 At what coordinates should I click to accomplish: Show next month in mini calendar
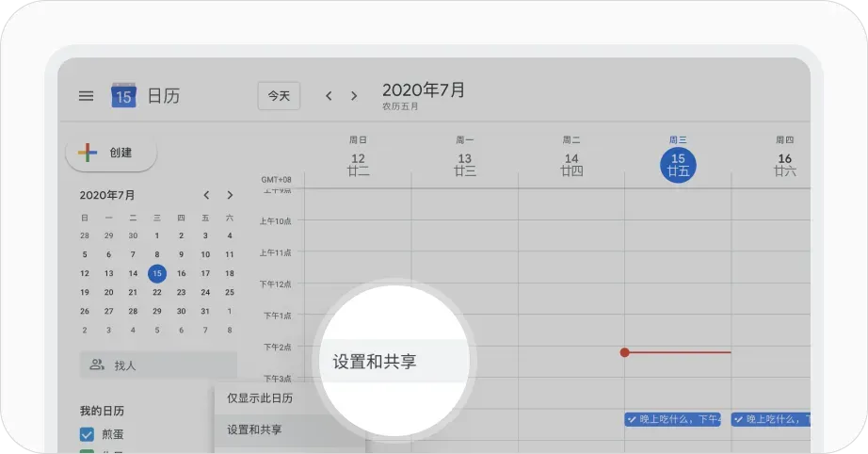tap(230, 196)
